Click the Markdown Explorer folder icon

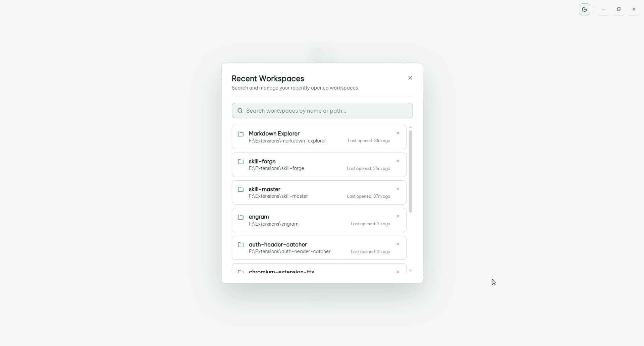(241, 134)
